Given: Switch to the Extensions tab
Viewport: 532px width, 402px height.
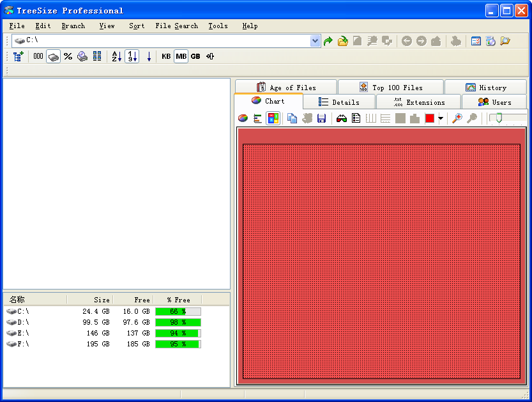Looking at the screenshot, I should pyautogui.click(x=419, y=102).
